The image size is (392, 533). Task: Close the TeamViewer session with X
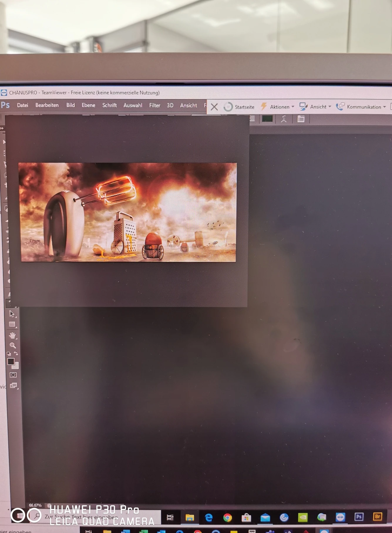click(214, 107)
